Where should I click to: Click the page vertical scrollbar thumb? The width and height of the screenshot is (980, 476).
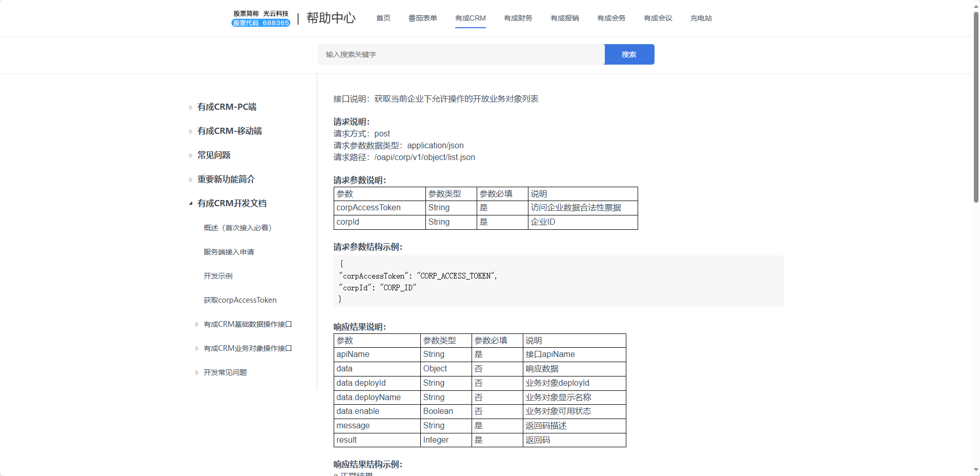(976, 108)
